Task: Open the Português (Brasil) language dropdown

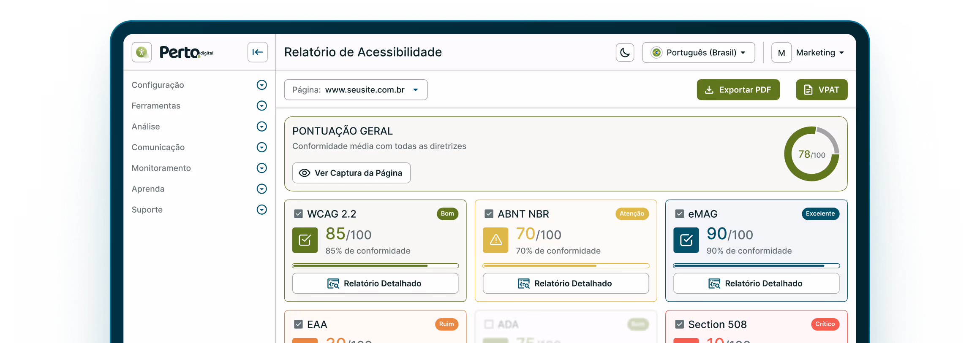Action: click(x=698, y=52)
